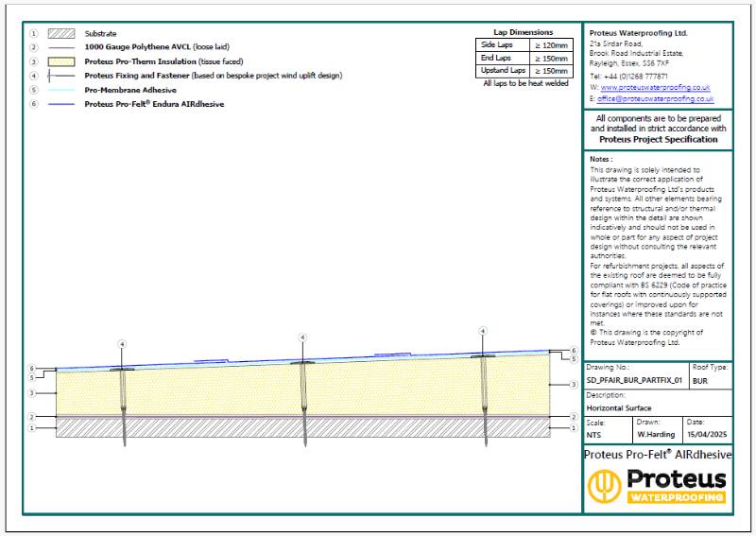756x536 pixels.
Task: Click the 'W.Harding' drawn-by value
Action: [656, 434]
